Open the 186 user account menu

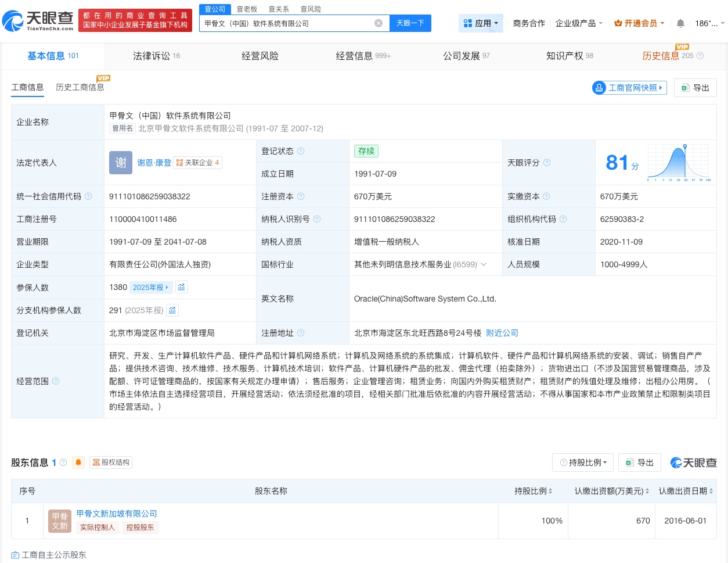[x=709, y=23]
